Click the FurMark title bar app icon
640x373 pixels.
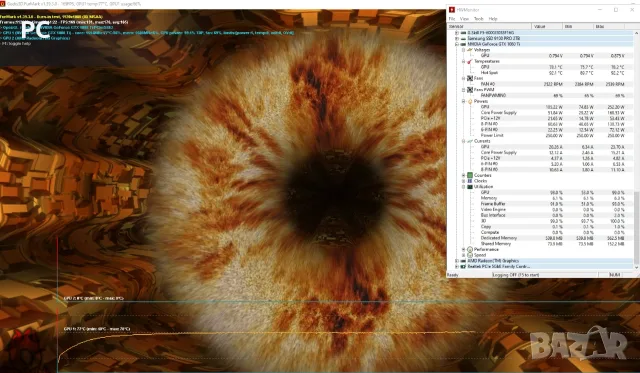click(3, 4)
